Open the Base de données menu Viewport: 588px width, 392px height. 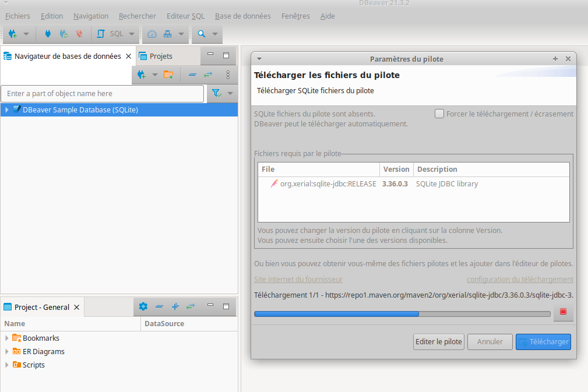(x=242, y=16)
